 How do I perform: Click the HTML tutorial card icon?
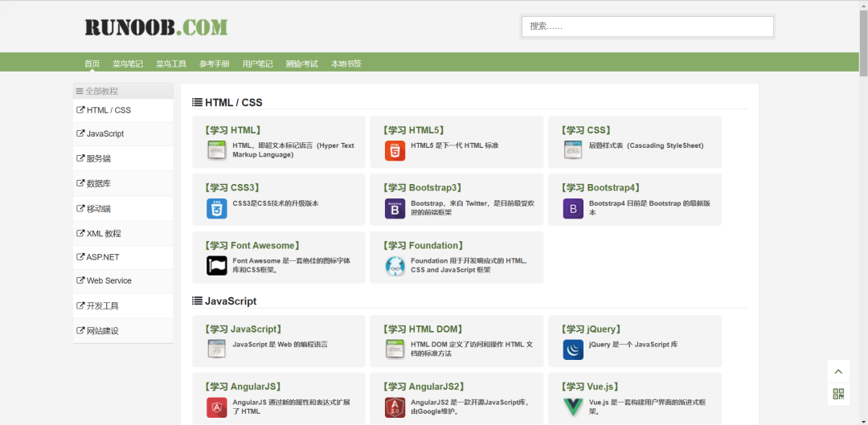[x=216, y=150]
